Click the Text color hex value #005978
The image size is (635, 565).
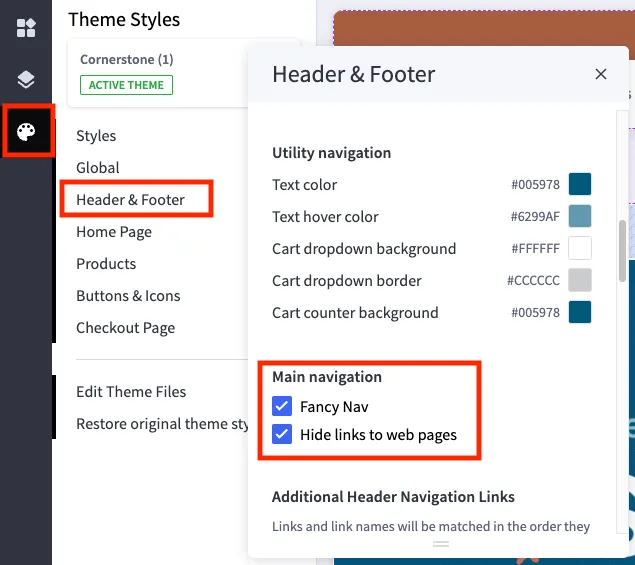pyautogui.click(x=535, y=184)
